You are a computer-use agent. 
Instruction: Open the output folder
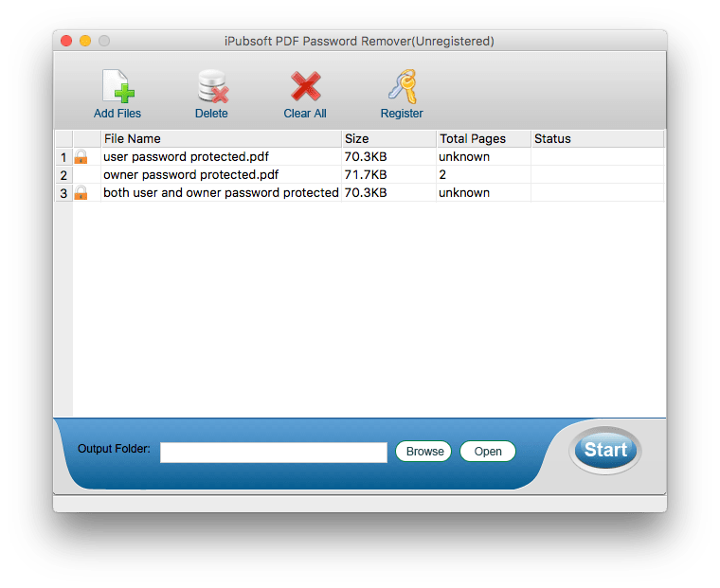pyautogui.click(x=488, y=452)
